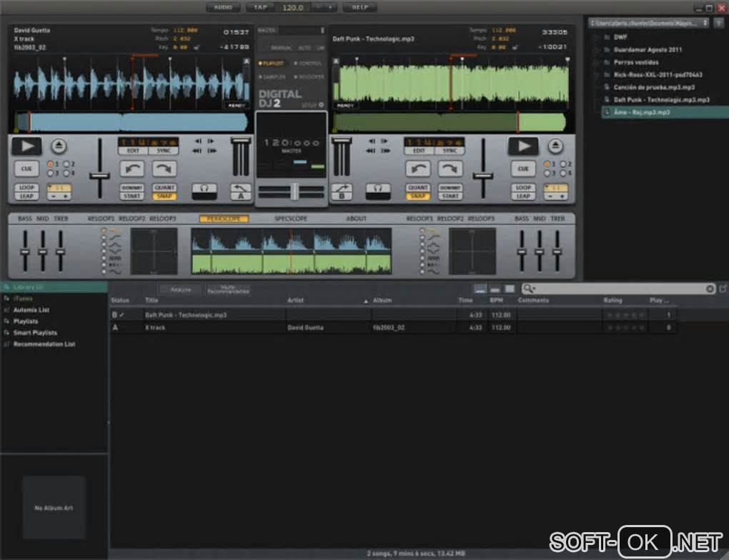Click the key lock icon on deck B

click(x=515, y=47)
